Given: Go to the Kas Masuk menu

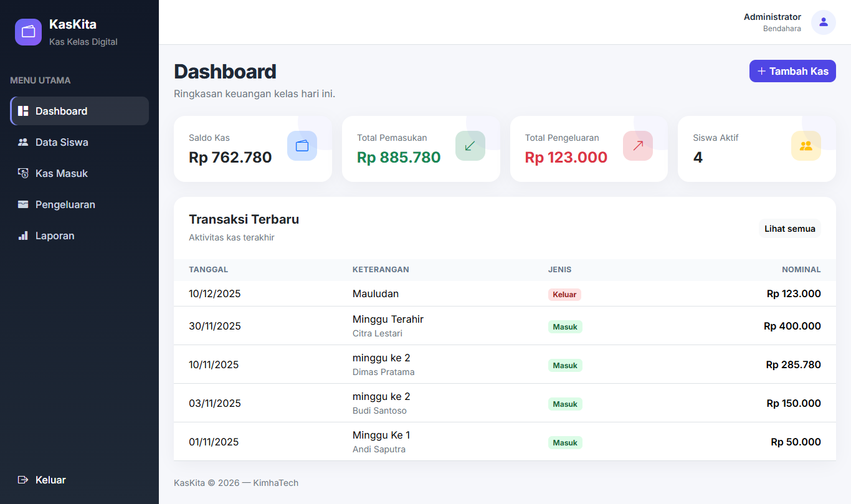Looking at the screenshot, I should pyautogui.click(x=80, y=173).
